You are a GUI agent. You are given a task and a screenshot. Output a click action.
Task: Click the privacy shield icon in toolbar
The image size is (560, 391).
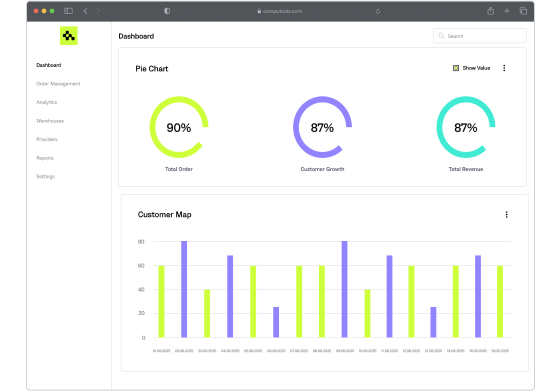[167, 11]
